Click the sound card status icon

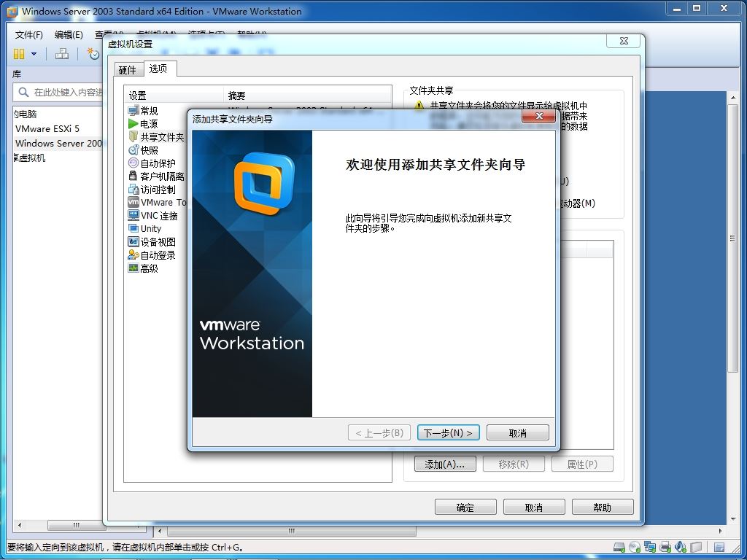[x=681, y=547]
